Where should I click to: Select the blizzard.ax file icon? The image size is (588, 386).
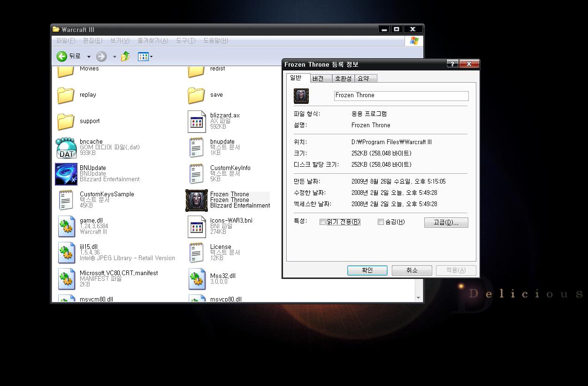point(197,122)
